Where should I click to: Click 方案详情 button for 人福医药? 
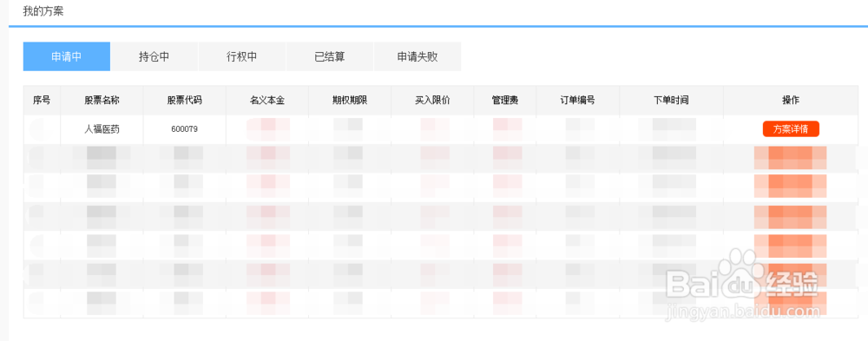tap(791, 129)
